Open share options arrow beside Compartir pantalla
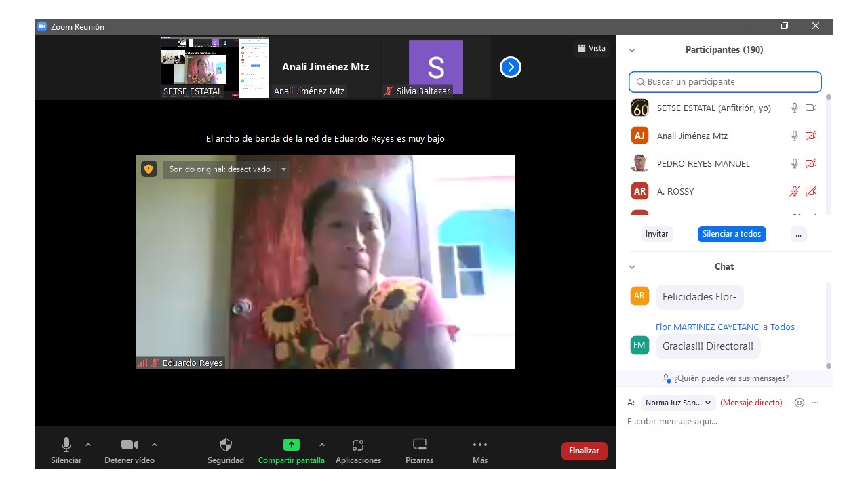This screenshot has width=868, height=488. tap(322, 445)
